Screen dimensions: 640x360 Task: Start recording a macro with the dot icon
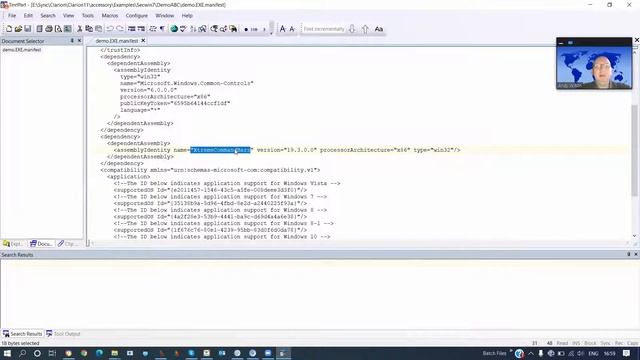(x=246, y=29)
